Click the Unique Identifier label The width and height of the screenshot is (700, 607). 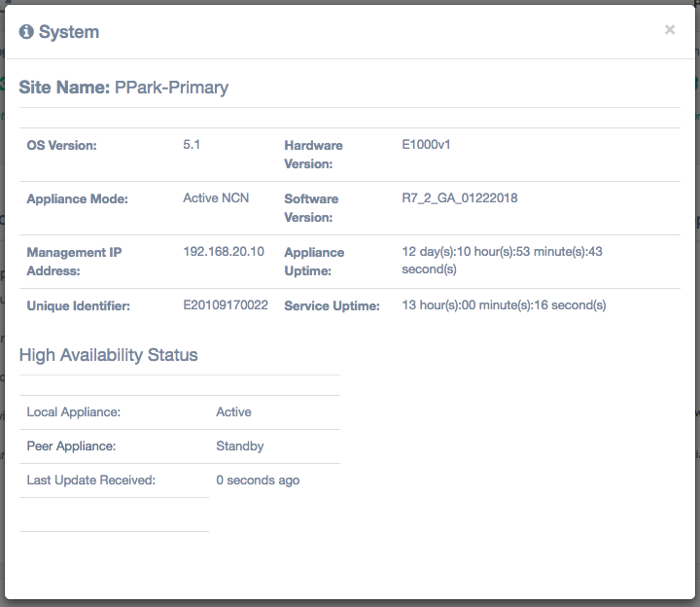(78, 306)
